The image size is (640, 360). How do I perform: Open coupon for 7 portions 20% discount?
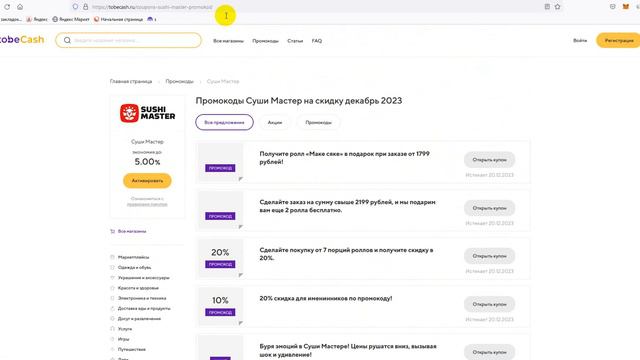(x=489, y=256)
